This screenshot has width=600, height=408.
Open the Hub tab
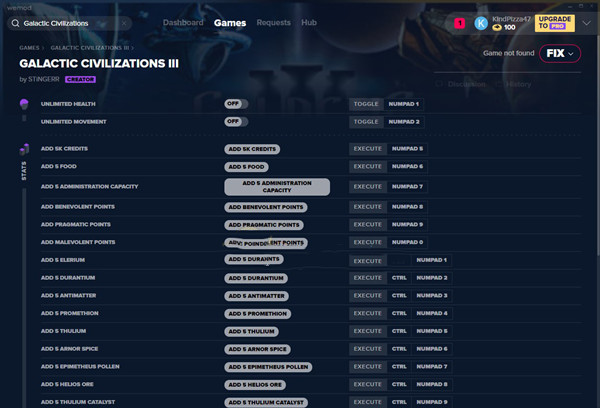309,22
